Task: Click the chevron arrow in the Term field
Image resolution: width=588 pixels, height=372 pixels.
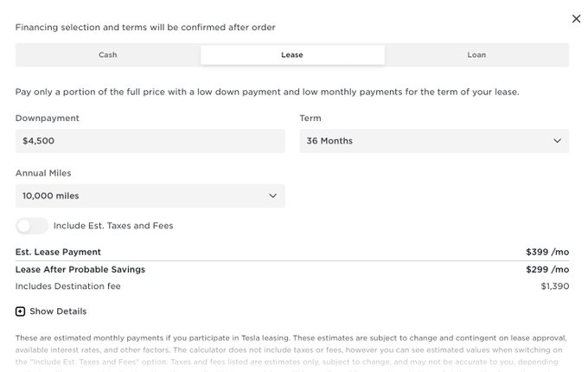Action: pyautogui.click(x=557, y=141)
